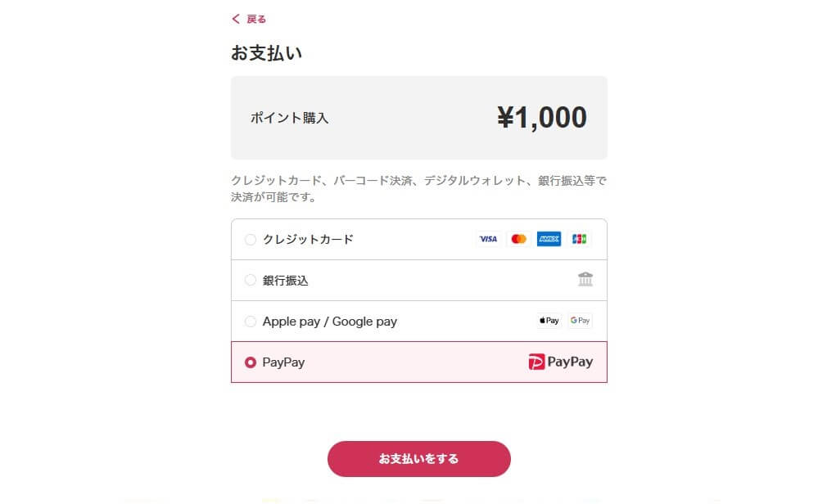Click the American Express logo icon
836x504 pixels.
(549, 240)
